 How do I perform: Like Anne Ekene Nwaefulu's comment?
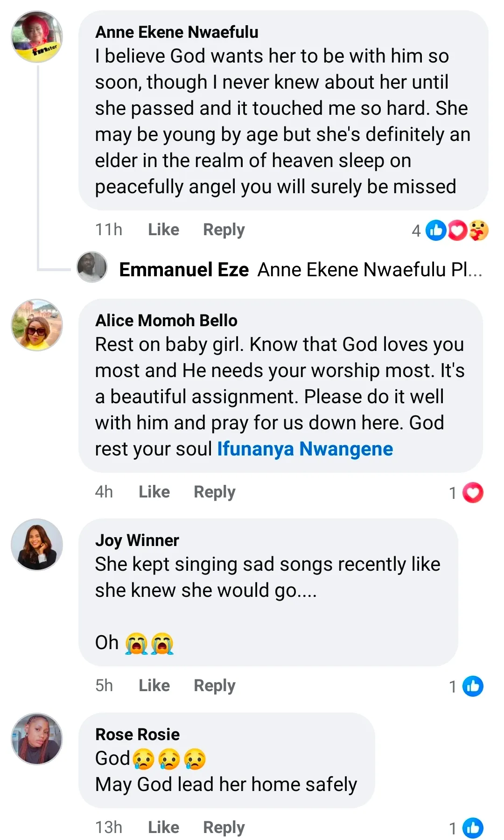click(163, 230)
